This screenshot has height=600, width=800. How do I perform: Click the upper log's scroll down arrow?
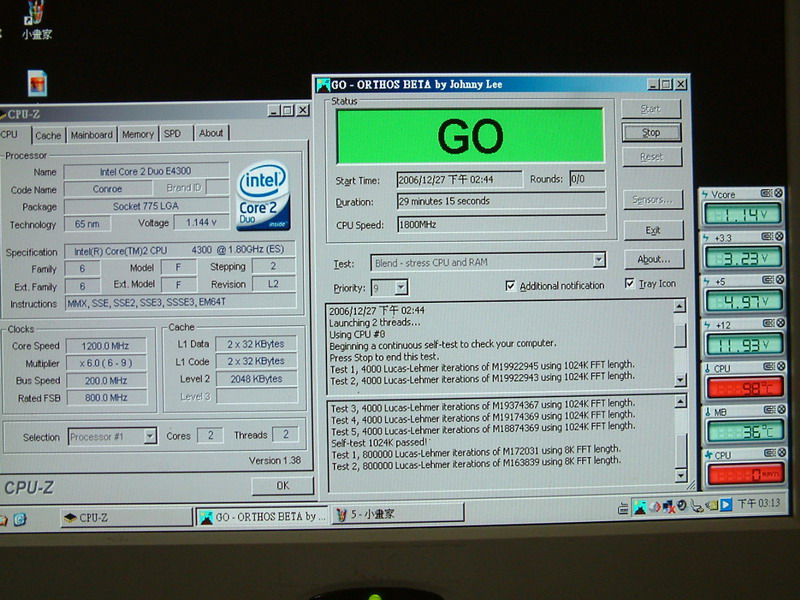click(680, 380)
